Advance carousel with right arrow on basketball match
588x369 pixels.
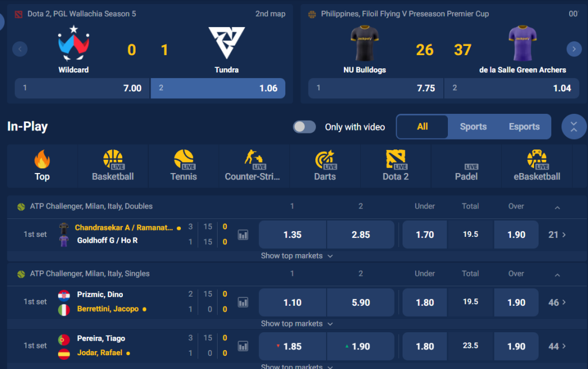tap(574, 49)
